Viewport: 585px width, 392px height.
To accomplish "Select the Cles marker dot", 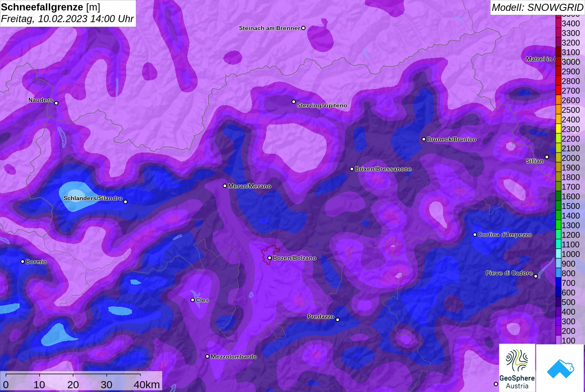I will click(193, 300).
